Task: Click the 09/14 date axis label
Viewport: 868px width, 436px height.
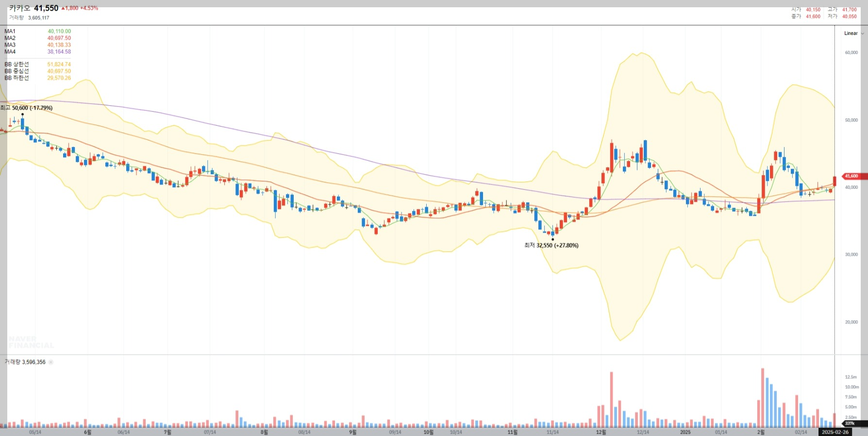Action: [395, 432]
